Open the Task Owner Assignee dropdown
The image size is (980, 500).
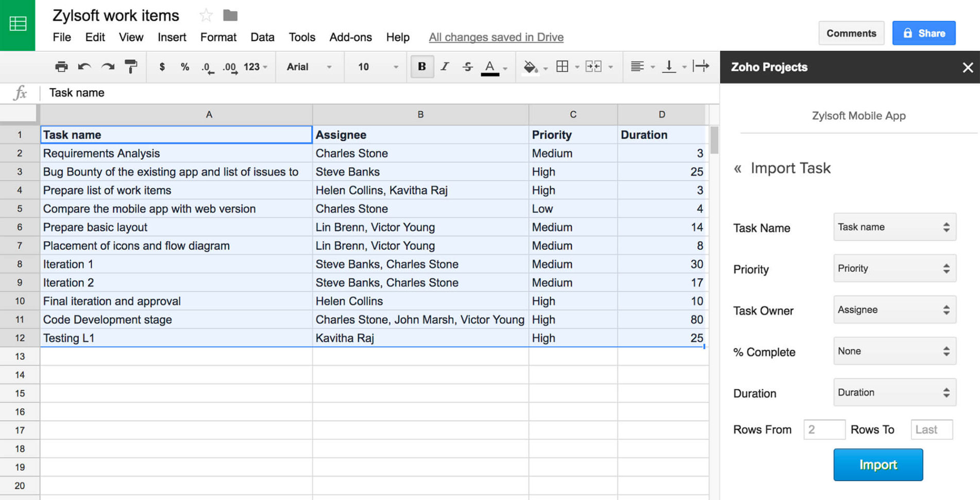point(894,309)
